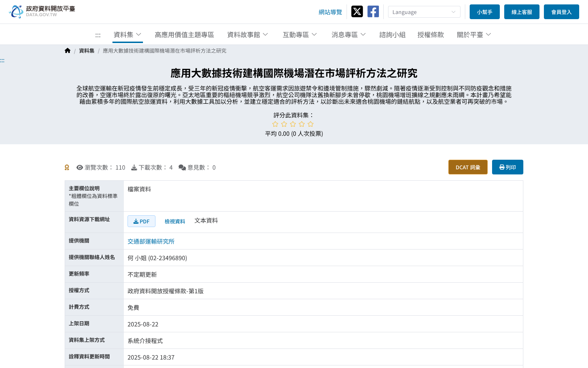Click the left-edge accessibility anchor dots
This screenshot has height=368, width=588.
2,60
